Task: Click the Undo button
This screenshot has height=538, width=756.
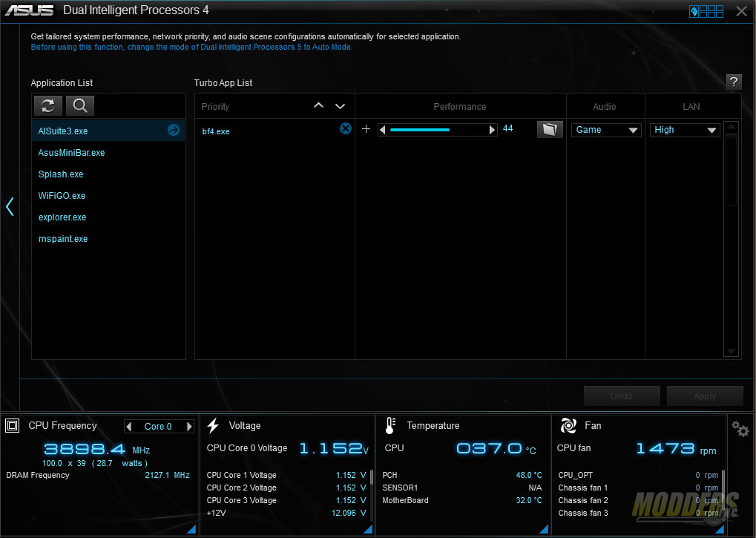Action: coord(621,396)
